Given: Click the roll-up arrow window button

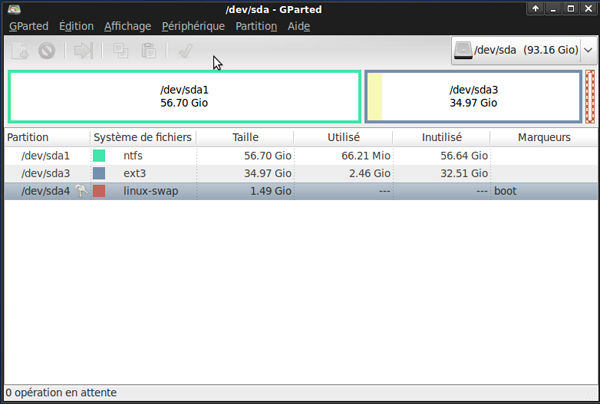Looking at the screenshot, I should pos(535,8).
